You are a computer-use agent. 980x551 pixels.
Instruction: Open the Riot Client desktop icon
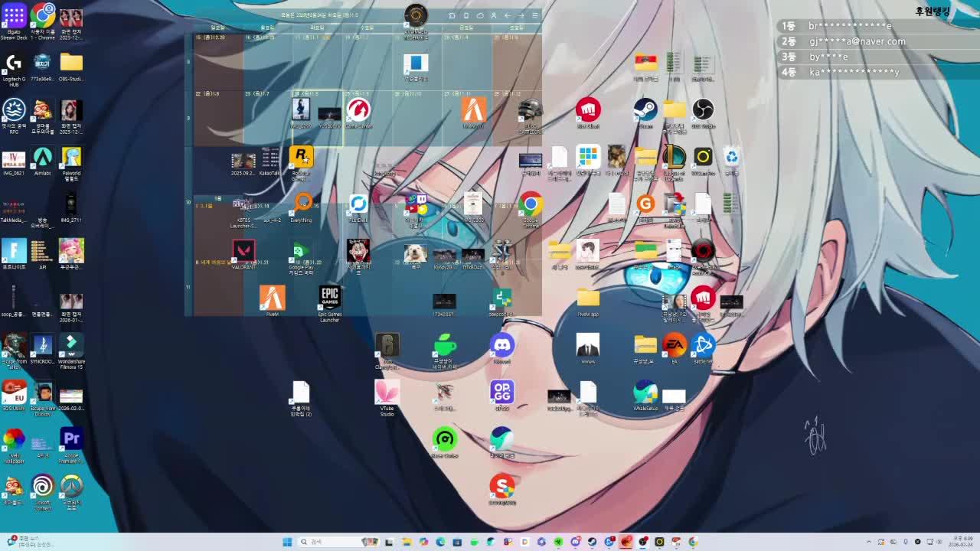(588, 114)
